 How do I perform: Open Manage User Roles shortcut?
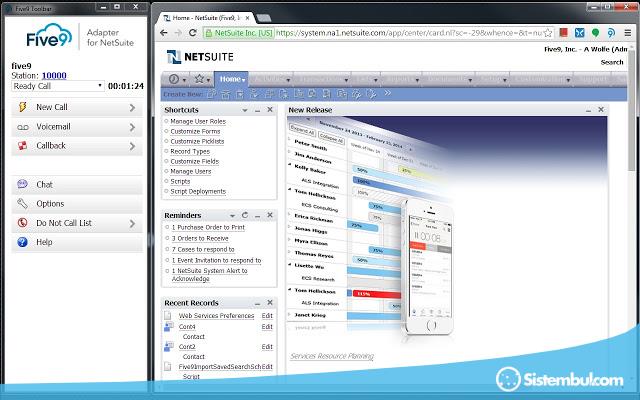coord(198,122)
